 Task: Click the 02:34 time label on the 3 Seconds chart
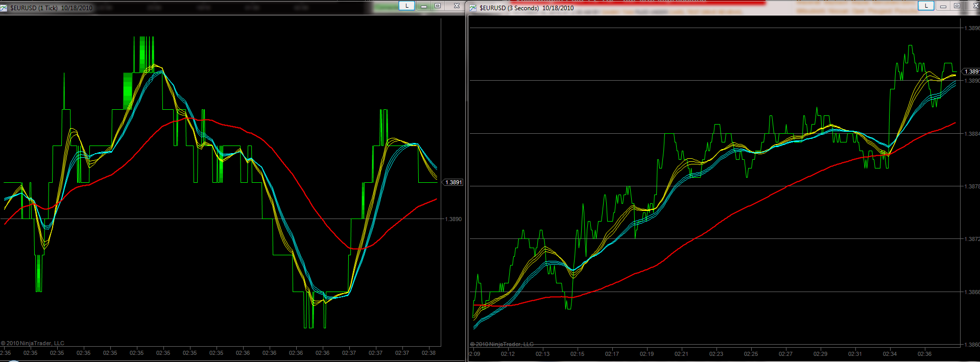(890, 354)
